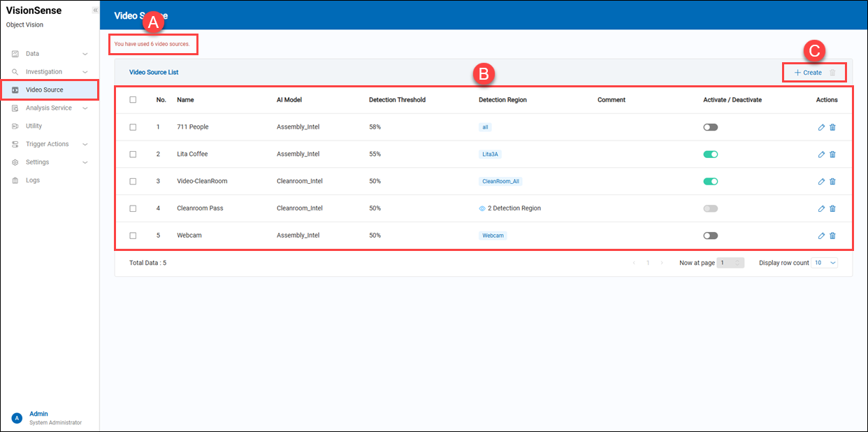The height and width of the screenshot is (432, 868).
Task: Enable the 711 People activation toggle
Action: pos(710,127)
